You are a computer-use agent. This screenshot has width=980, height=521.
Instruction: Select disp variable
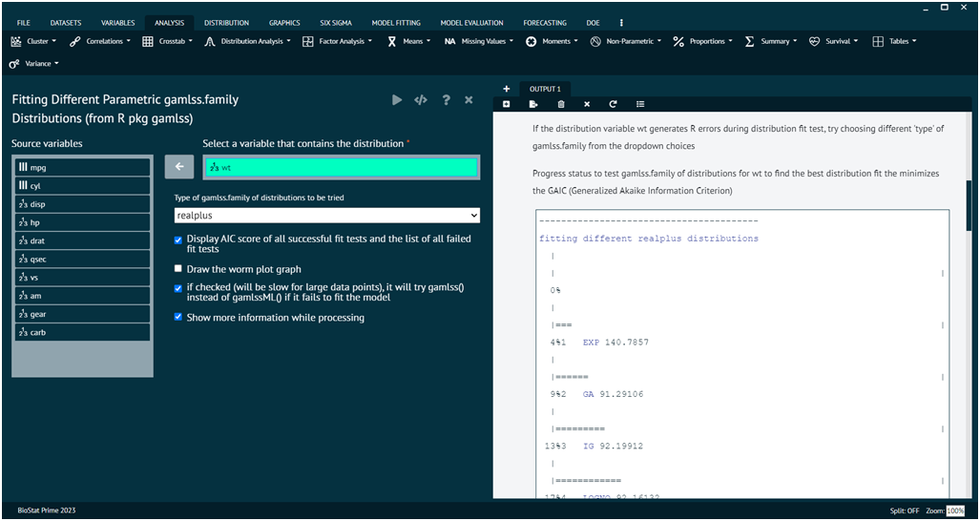click(x=82, y=204)
